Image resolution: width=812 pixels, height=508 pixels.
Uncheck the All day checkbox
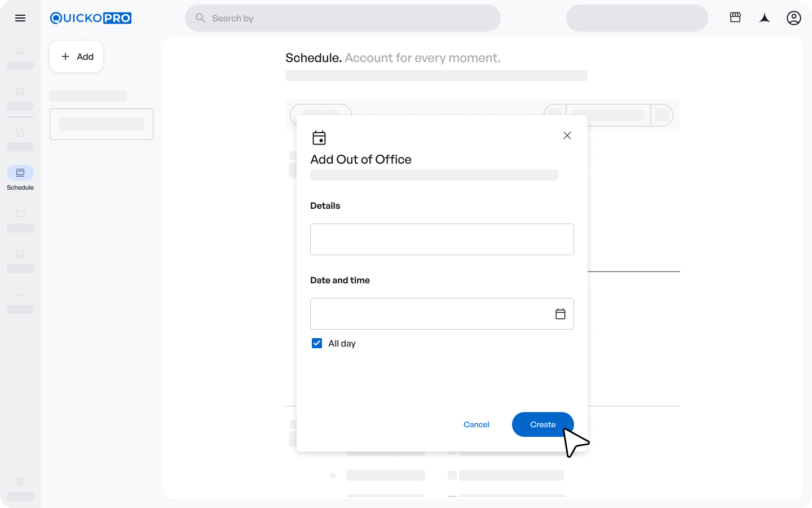pyautogui.click(x=317, y=343)
